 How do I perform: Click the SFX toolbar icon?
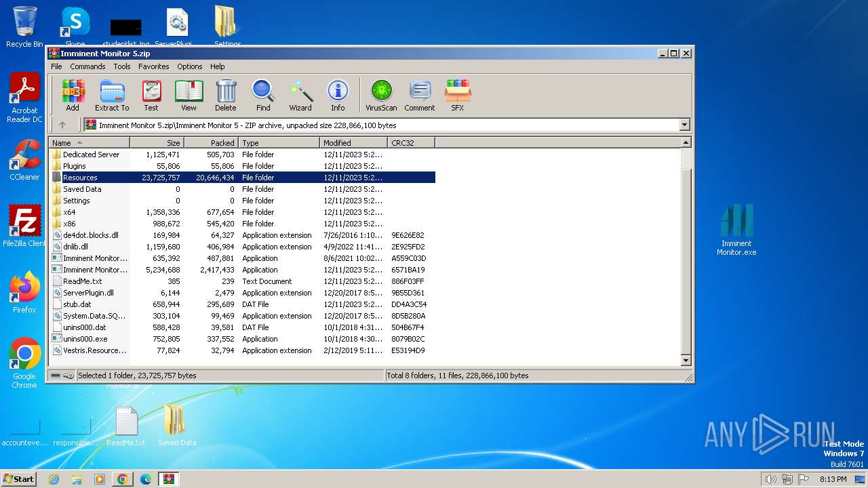click(458, 95)
